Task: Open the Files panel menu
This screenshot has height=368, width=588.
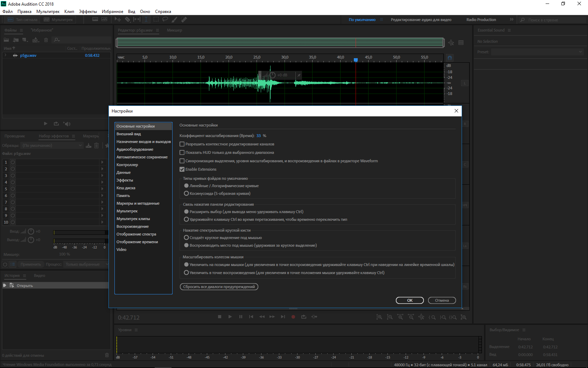Action: (21, 30)
